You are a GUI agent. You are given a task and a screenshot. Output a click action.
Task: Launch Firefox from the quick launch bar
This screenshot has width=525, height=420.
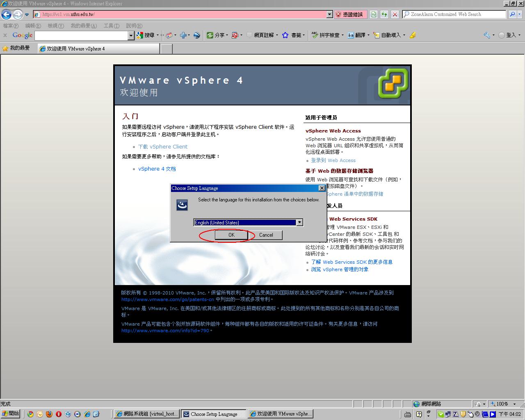point(49,414)
